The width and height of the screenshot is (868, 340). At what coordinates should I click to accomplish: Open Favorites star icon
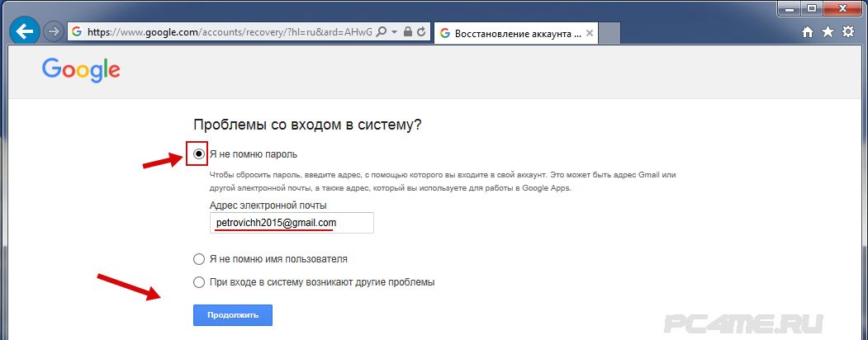tap(828, 32)
